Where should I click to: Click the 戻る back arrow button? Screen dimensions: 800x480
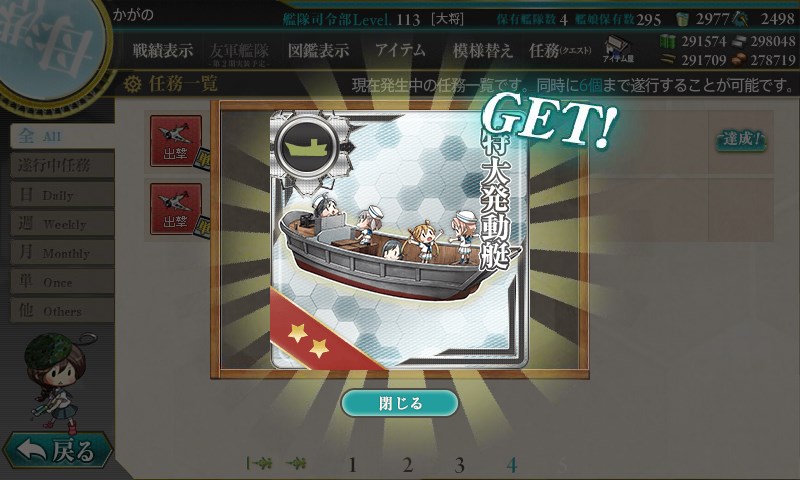pyautogui.click(x=58, y=450)
